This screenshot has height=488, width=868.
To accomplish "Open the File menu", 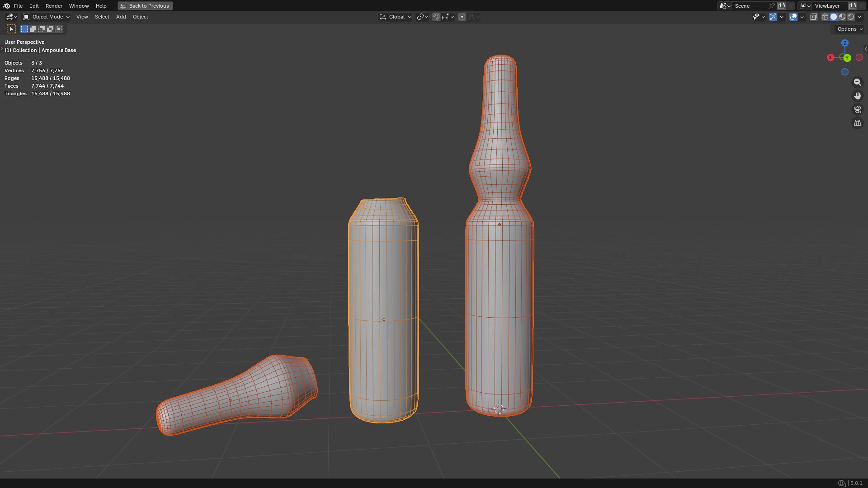I will pos(18,6).
